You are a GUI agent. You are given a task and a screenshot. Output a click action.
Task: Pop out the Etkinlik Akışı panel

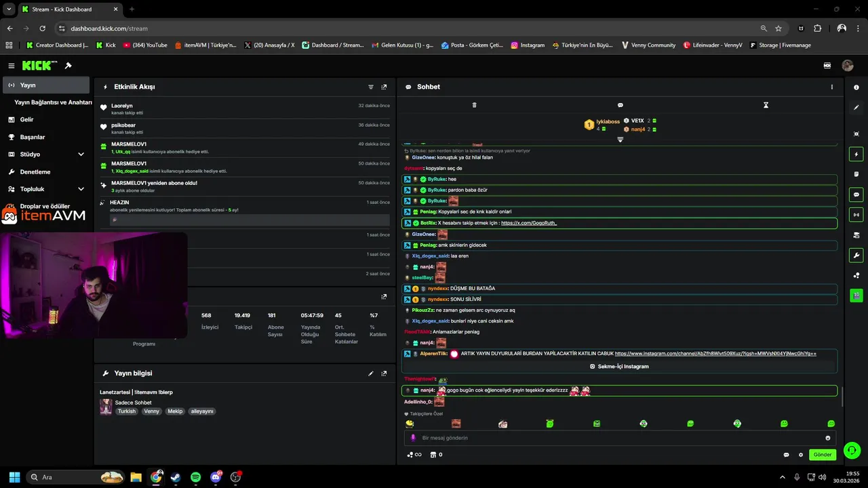(384, 87)
